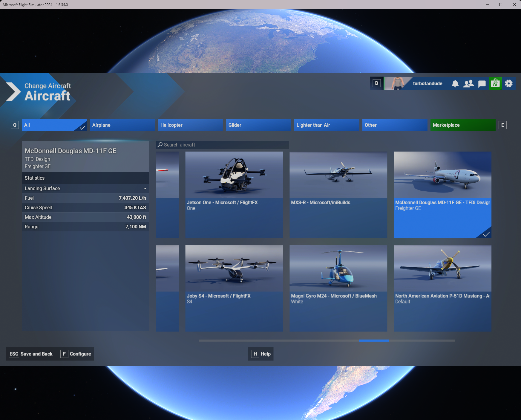Select the Jetson One aircraft card
Image resolution: width=521 pixels, height=420 pixels.
[234, 195]
